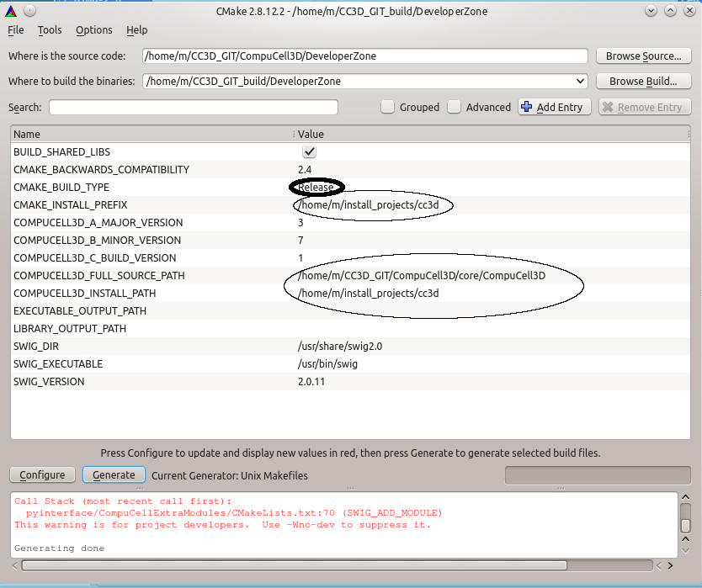Enable the Grouped checkbox
Screen dimensions: 702x588
[387, 107]
